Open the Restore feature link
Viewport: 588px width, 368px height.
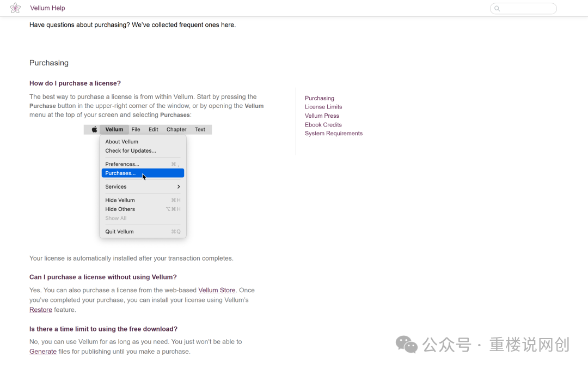40,310
